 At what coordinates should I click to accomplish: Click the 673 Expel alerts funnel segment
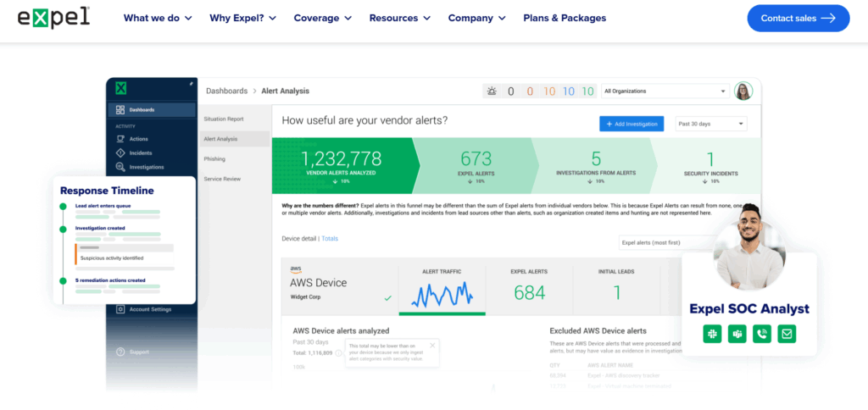[x=476, y=165]
